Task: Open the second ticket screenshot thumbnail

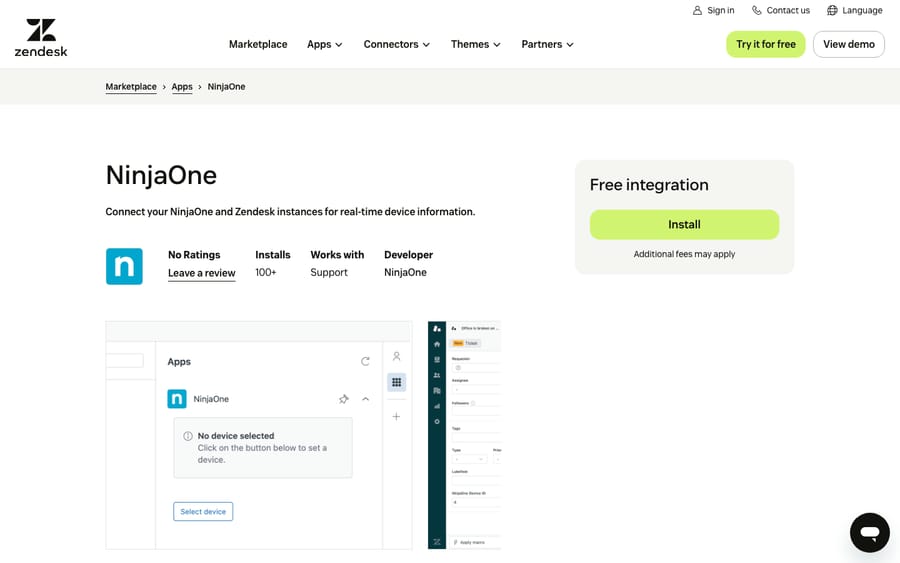Action: click(464, 435)
